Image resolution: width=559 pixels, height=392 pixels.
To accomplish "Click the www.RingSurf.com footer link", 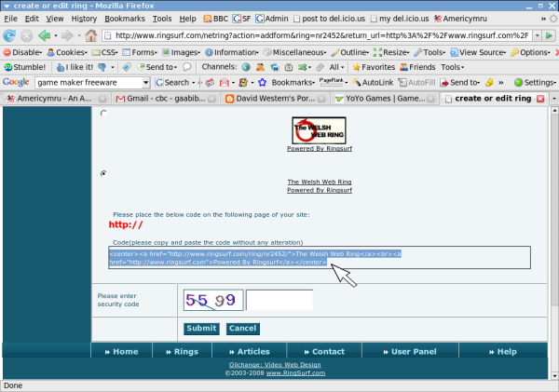I will coord(295,373).
